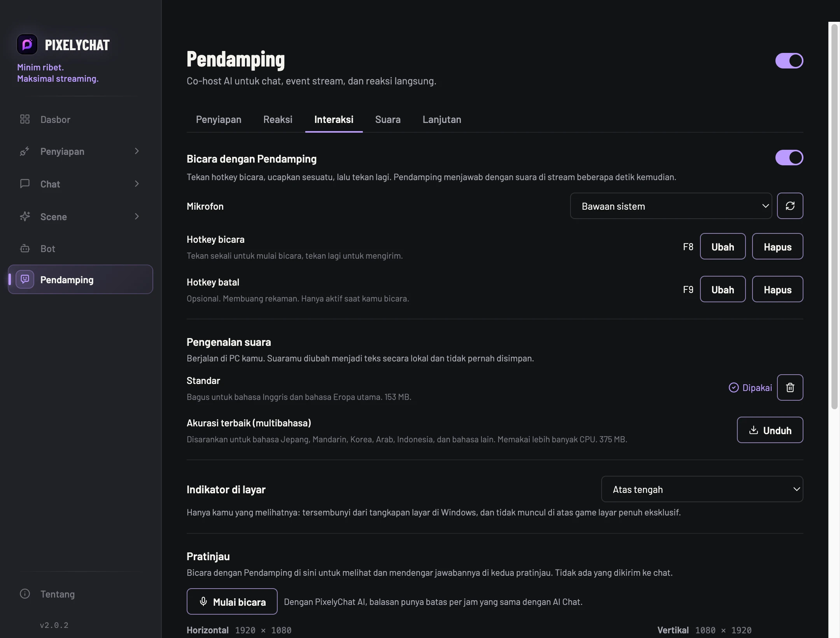840x638 pixels.
Task: Open the Bot page via robot icon
Action: point(25,249)
